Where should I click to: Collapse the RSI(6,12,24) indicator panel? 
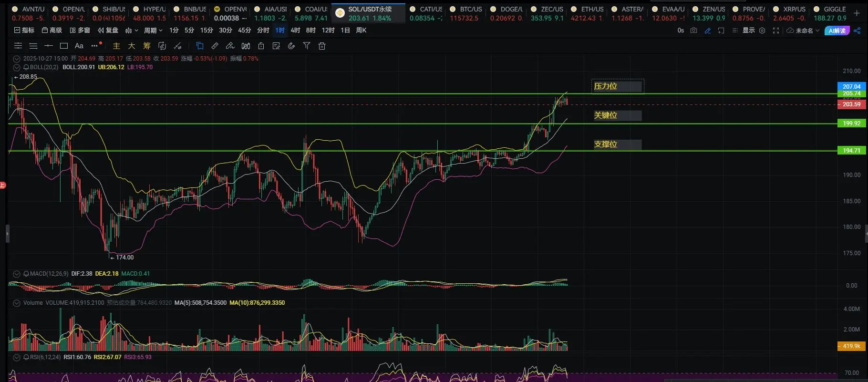(x=17, y=357)
